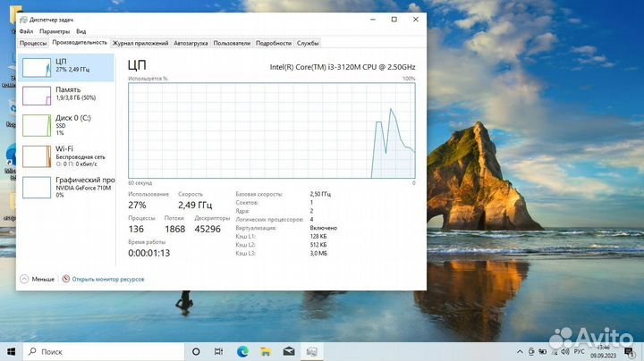The width and height of the screenshot is (644, 361).
Task: Switch to the Процессы tab
Action: pos(33,43)
